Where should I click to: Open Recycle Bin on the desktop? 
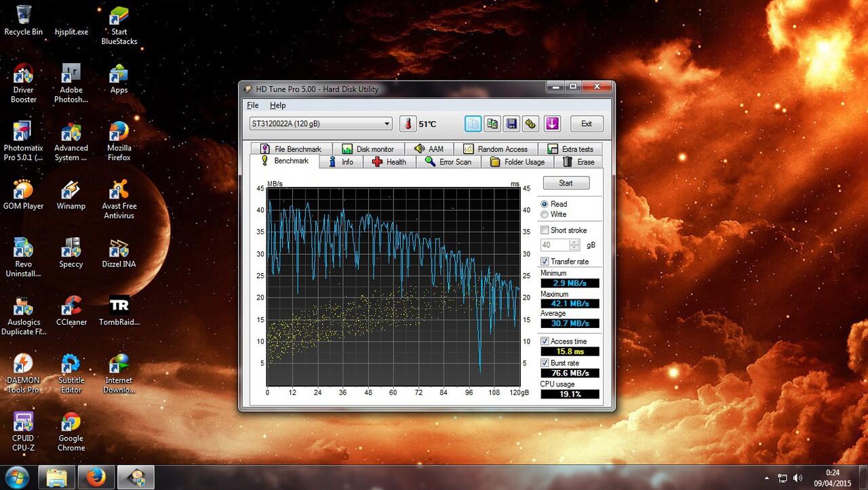tap(23, 21)
